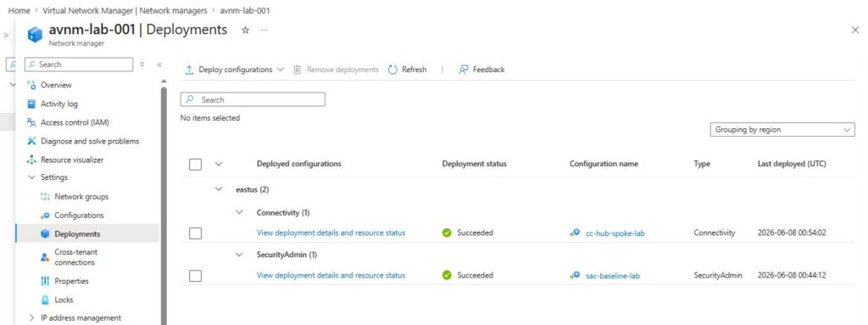The width and height of the screenshot is (868, 325).
Task: Open Locks menu item
Action: point(64,300)
